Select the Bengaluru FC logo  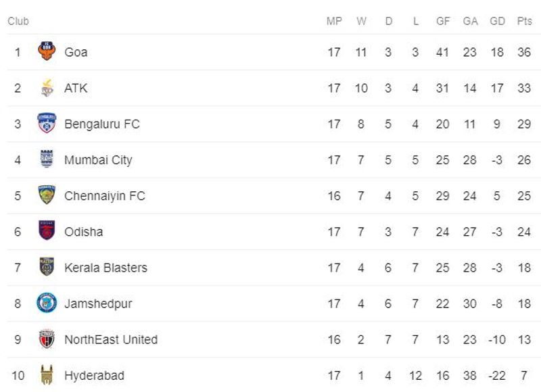click(x=47, y=124)
